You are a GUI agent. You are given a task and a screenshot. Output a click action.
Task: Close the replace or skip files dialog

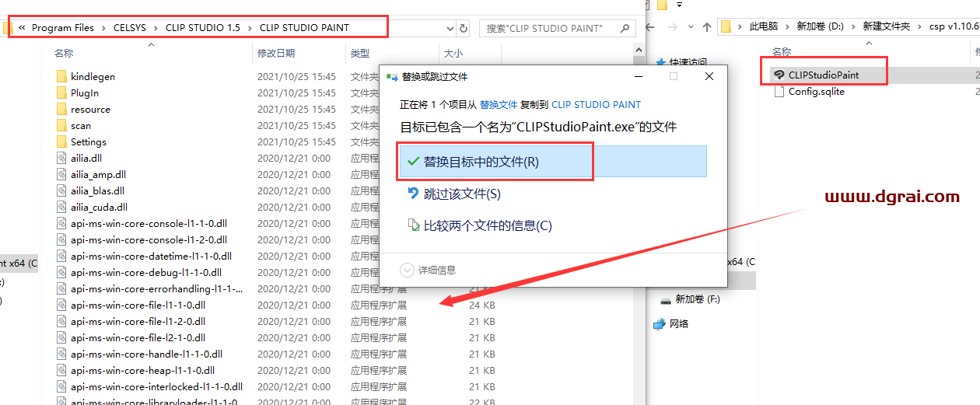[x=709, y=77]
